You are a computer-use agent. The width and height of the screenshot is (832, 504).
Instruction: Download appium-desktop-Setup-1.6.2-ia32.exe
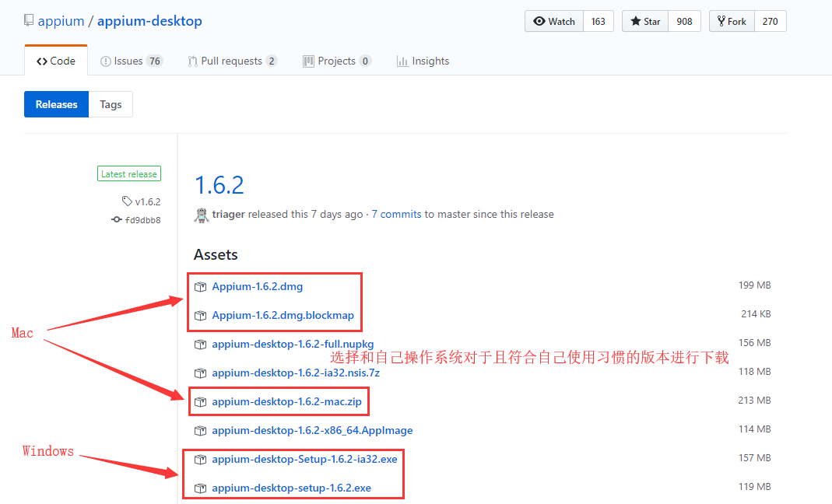click(304, 459)
